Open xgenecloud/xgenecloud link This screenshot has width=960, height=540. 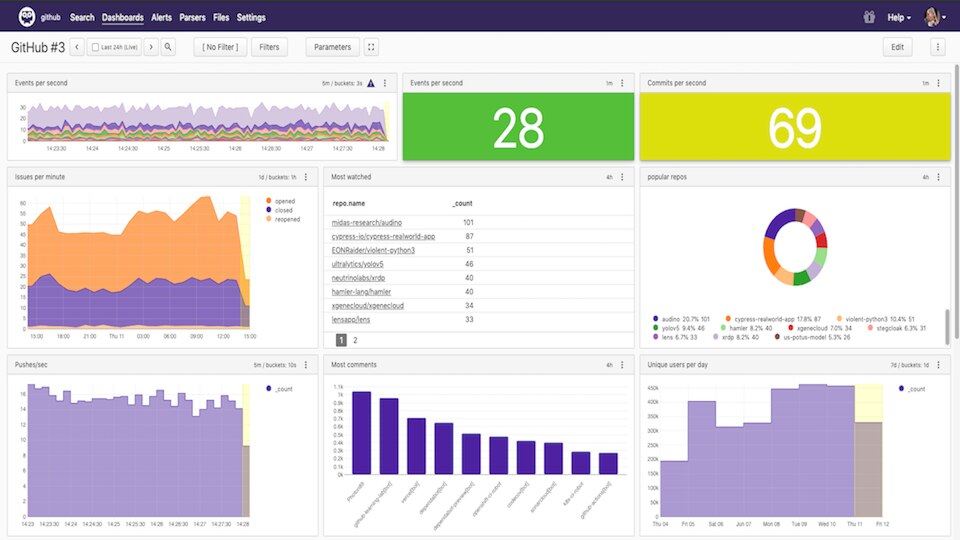click(x=367, y=306)
